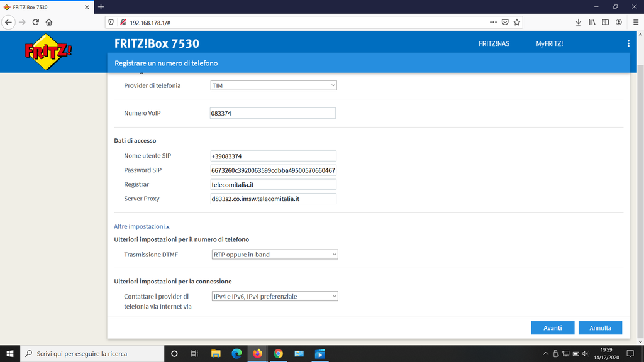Launch Google Chrome from taskbar
The height and width of the screenshot is (362, 644).
279,353
